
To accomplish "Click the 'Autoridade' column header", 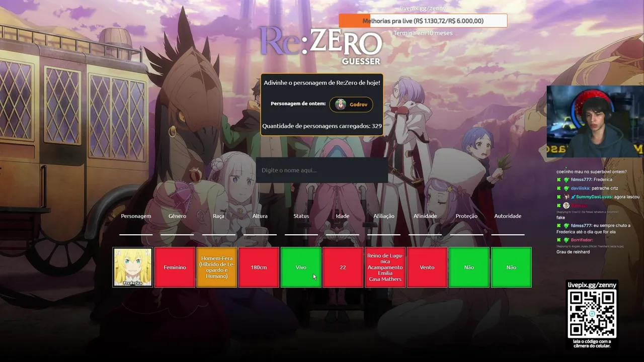I will (x=508, y=216).
